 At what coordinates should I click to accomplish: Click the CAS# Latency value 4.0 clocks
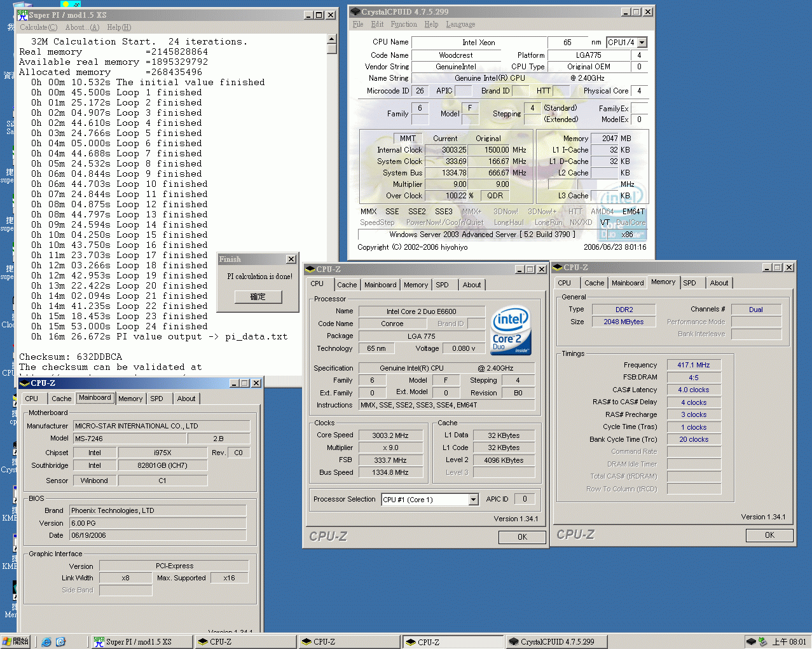[694, 390]
